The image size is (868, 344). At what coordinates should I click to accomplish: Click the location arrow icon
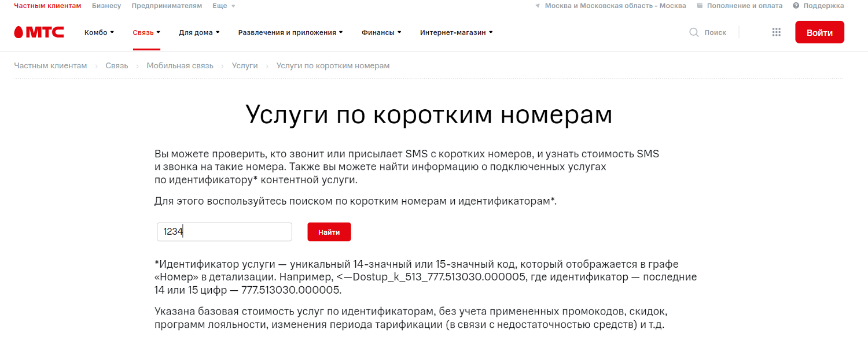pyautogui.click(x=538, y=6)
